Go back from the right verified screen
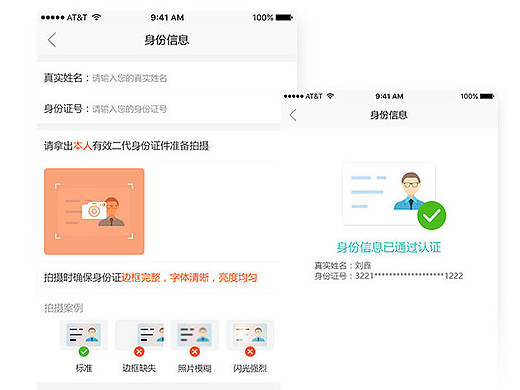 click(x=293, y=115)
